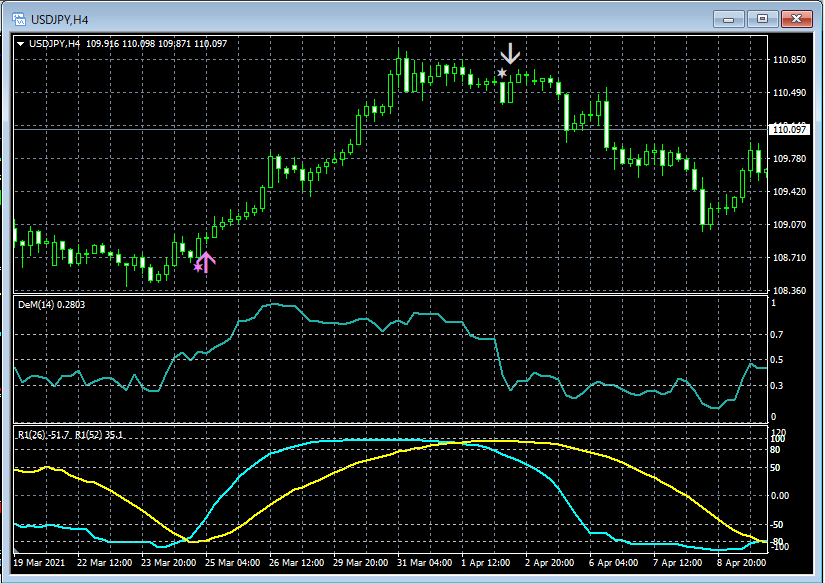Minimize the USDJPY,H4 chart window
Image resolution: width=825 pixels, height=583 pixels.
pyautogui.click(x=729, y=18)
